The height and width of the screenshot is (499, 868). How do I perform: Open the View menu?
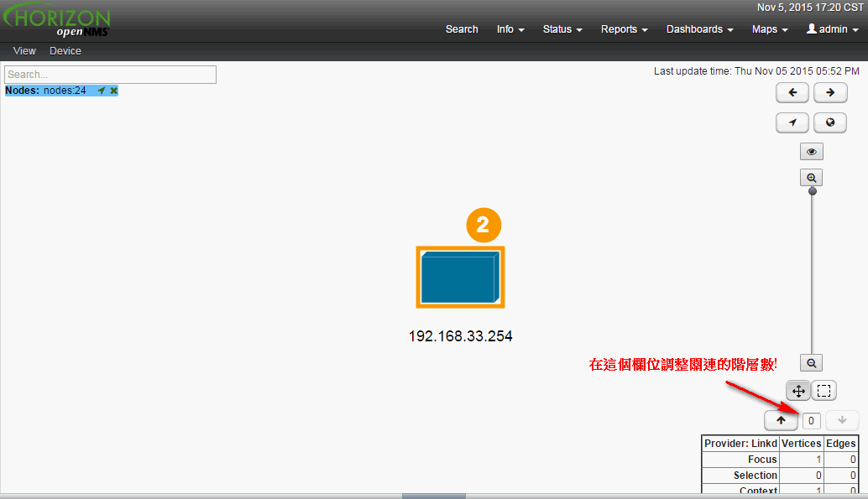(24, 51)
